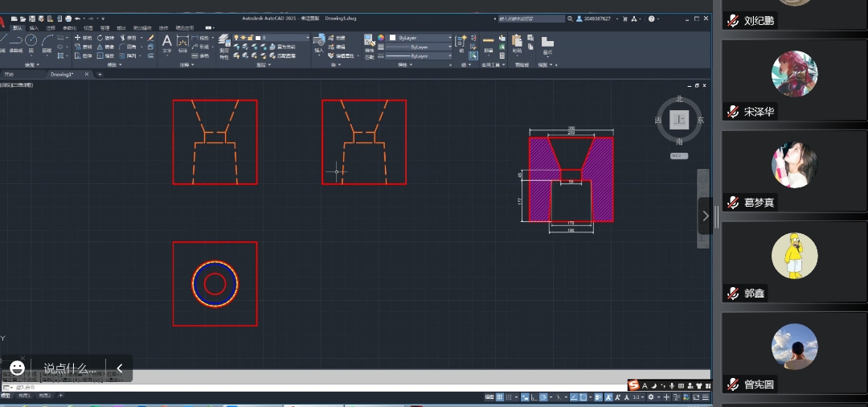Select the Circle draw tool

click(31, 40)
